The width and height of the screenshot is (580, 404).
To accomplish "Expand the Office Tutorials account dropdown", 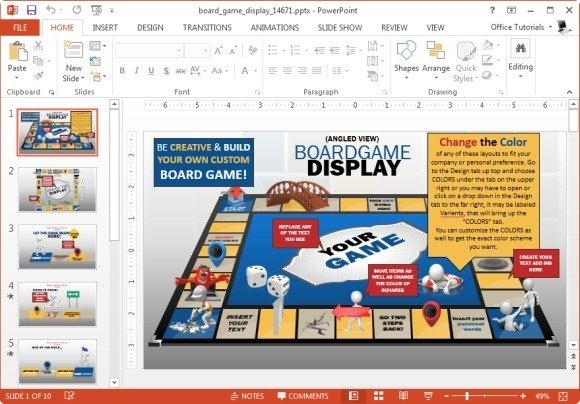I will pyautogui.click(x=521, y=27).
